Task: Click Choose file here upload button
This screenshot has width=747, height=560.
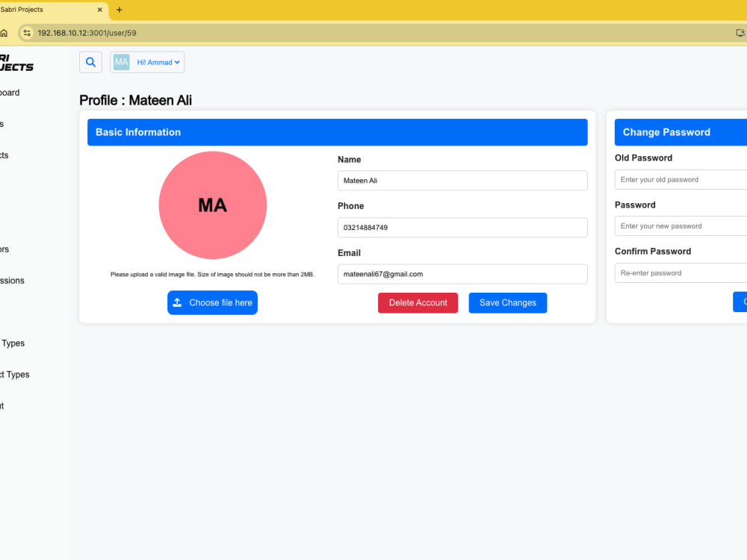Action: pyautogui.click(x=212, y=303)
